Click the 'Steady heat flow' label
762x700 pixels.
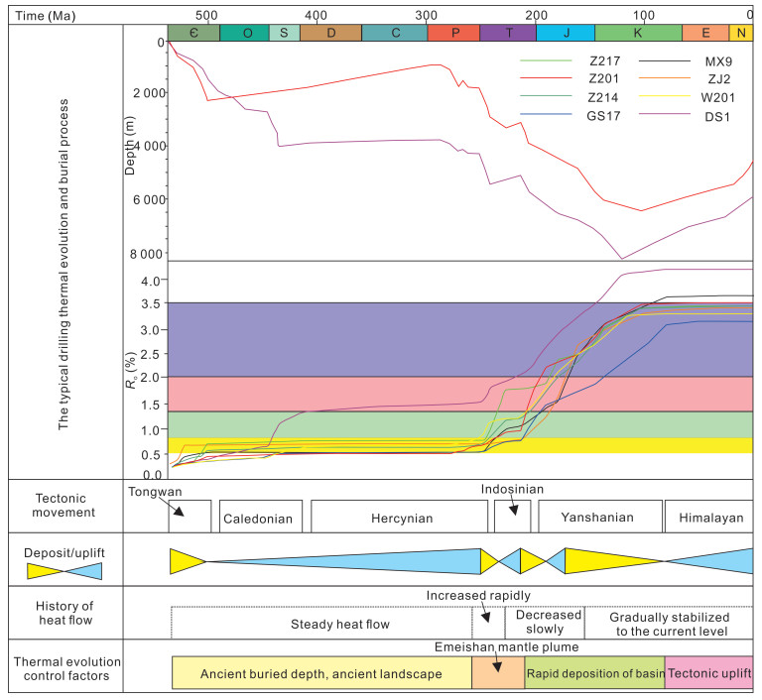[x=340, y=624]
